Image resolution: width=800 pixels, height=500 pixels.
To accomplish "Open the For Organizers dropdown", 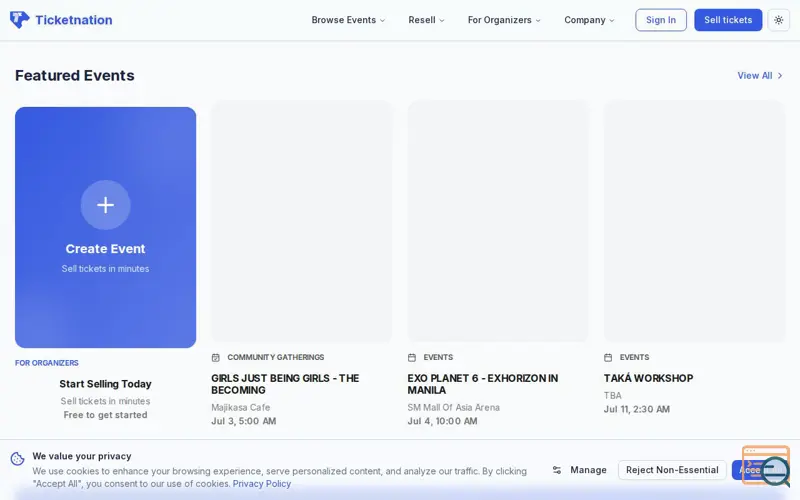I will [x=504, y=20].
